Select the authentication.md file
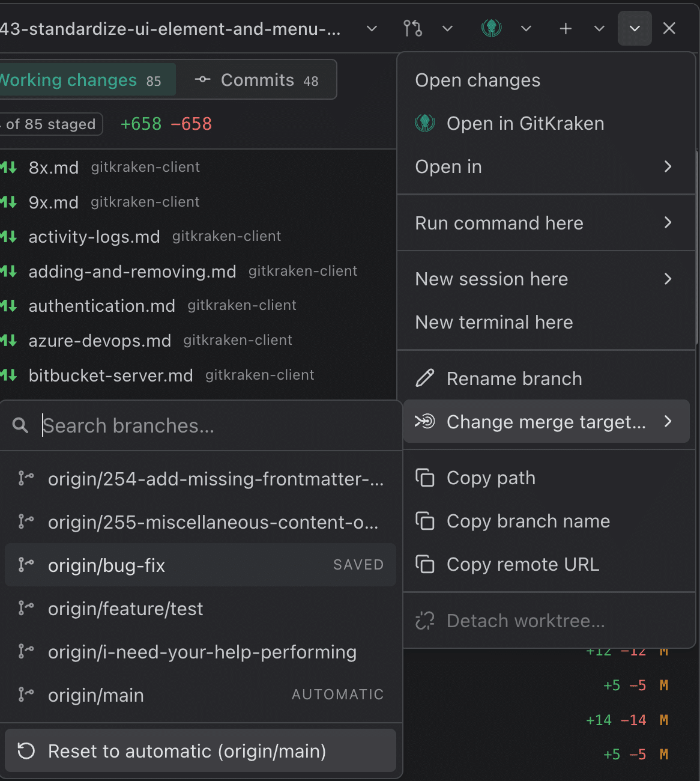The width and height of the screenshot is (700, 781). click(198, 306)
